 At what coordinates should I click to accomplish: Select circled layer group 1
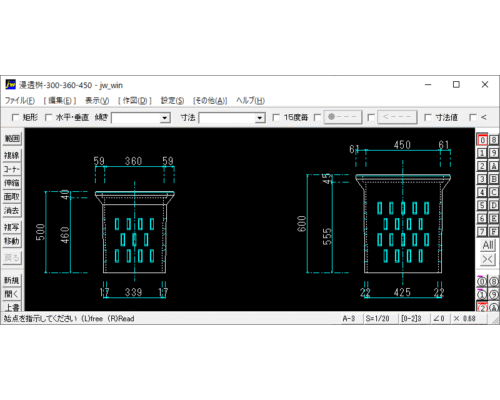click(482, 295)
